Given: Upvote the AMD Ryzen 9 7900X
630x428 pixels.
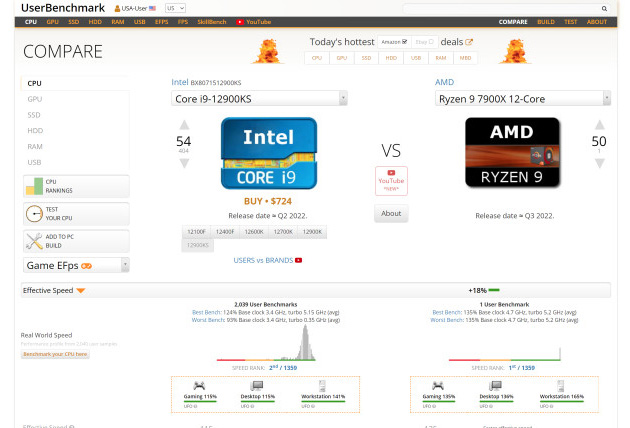Looking at the screenshot, I should 599,125.
